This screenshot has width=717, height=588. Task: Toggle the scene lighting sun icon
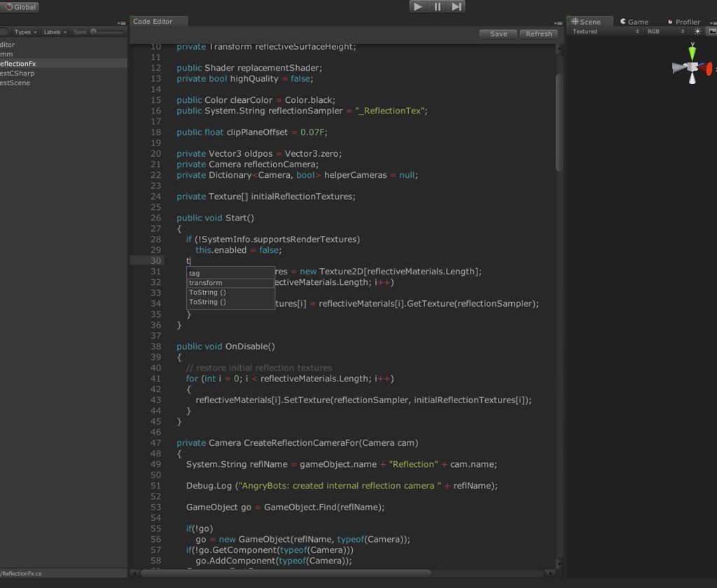[x=697, y=31]
